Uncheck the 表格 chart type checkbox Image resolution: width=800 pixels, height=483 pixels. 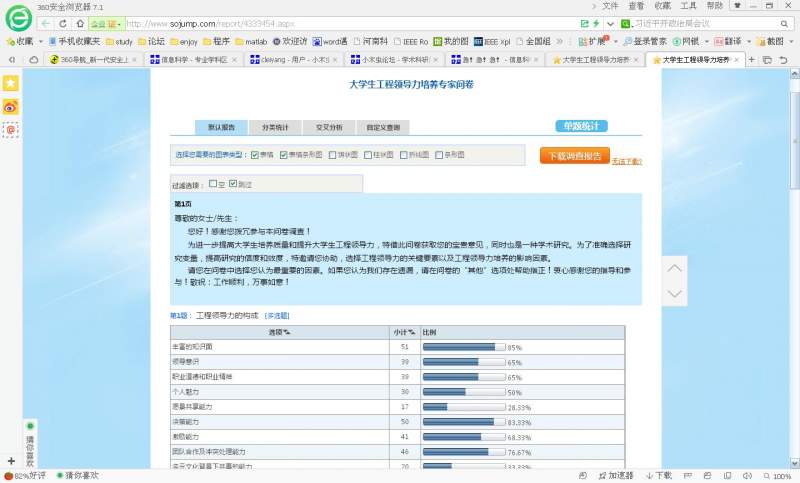tap(255, 155)
